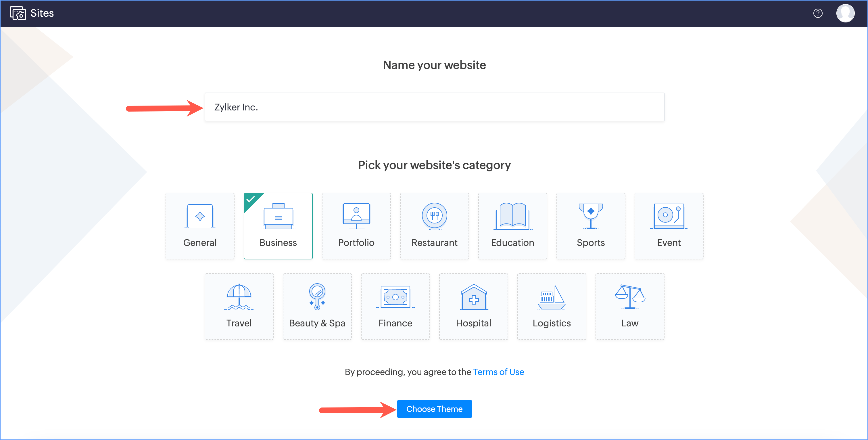Select the General category icon

pos(200,217)
